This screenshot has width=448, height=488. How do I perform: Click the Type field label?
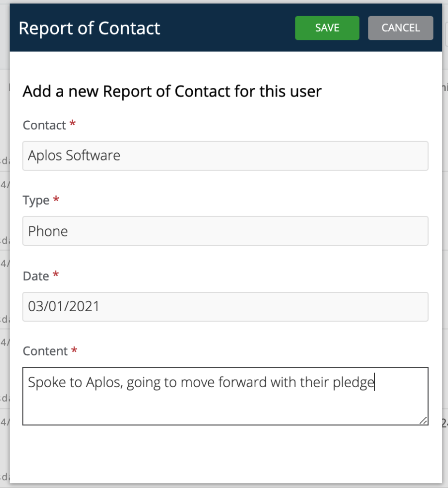[x=36, y=200]
